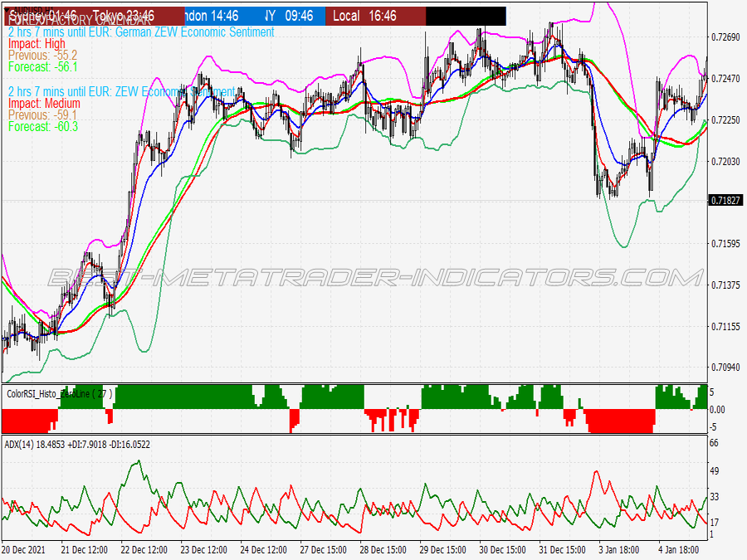This screenshot has width=747, height=560.
Task: Click the '20 Dec 2021' date label
Action: pyautogui.click(x=24, y=550)
